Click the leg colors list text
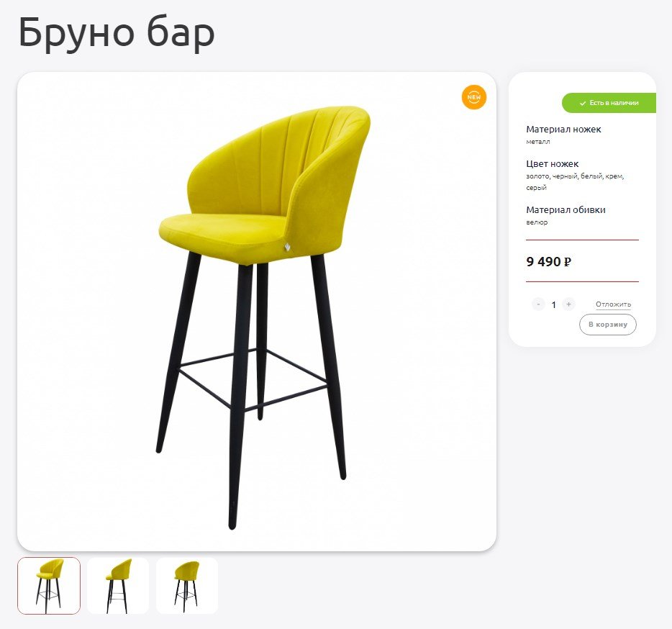672x629 pixels. pyautogui.click(x=575, y=182)
